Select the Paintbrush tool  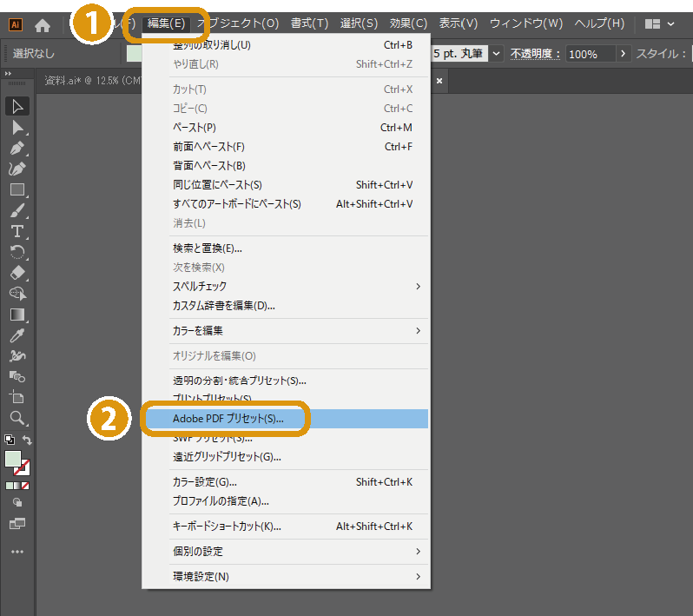point(17,210)
